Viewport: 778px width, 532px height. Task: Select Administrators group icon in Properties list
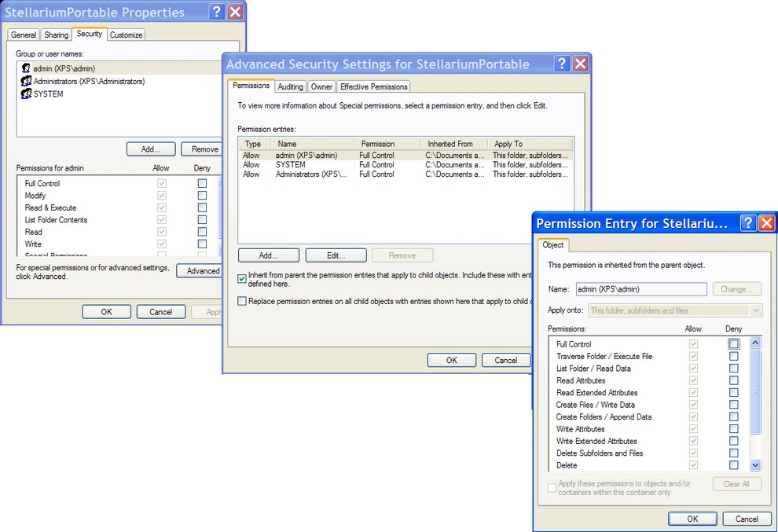pyautogui.click(x=26, y=81)
